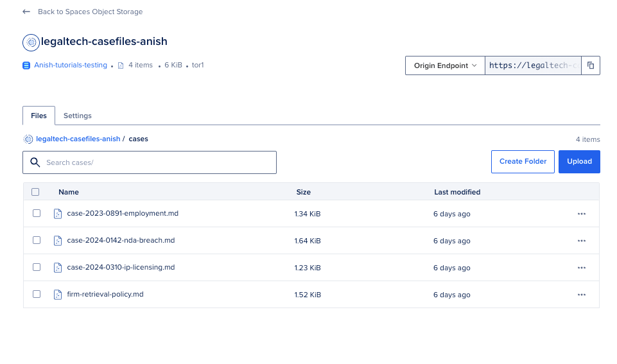Click the back arrow icon

pyautogui.click(x=26, y=12)
